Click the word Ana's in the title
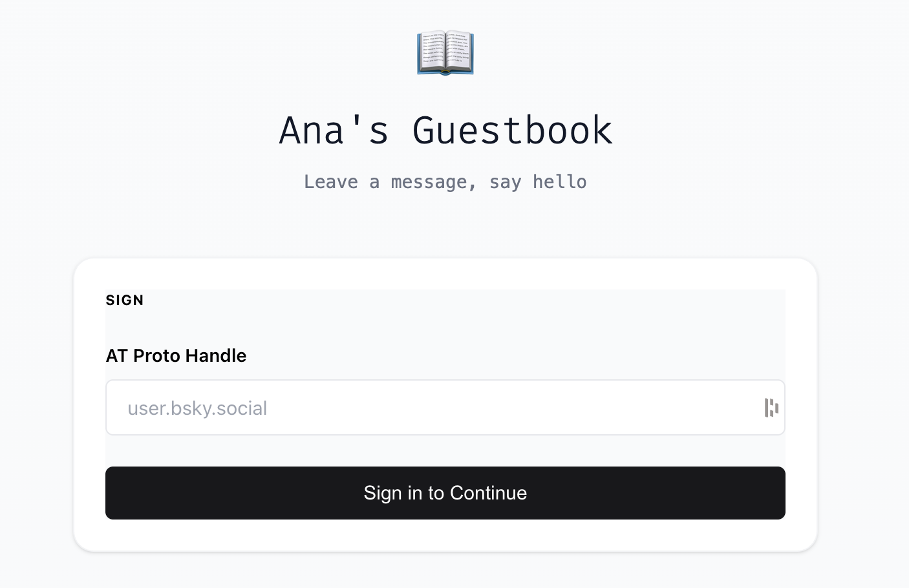Viewport: 909px width, 588px height. click(x=334, y=131)
